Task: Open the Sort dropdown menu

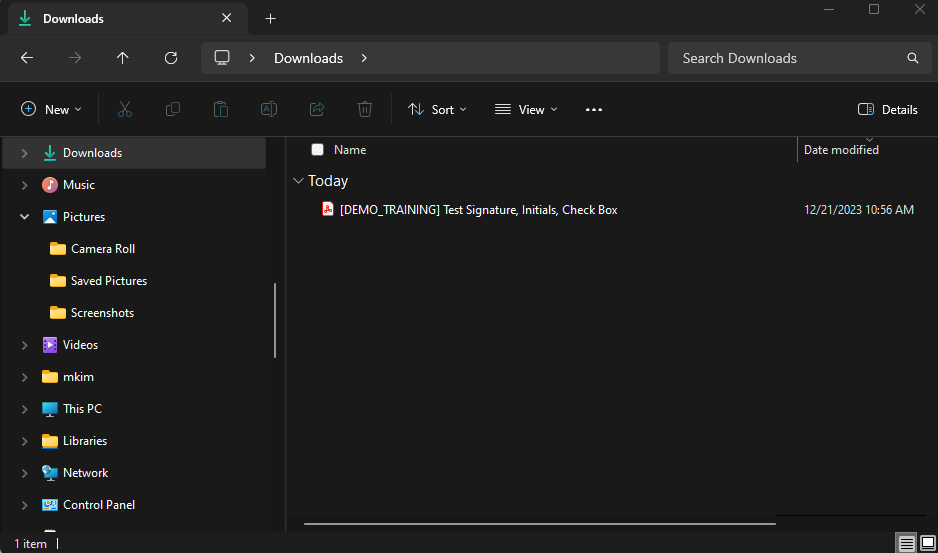Action: [437, 110]
